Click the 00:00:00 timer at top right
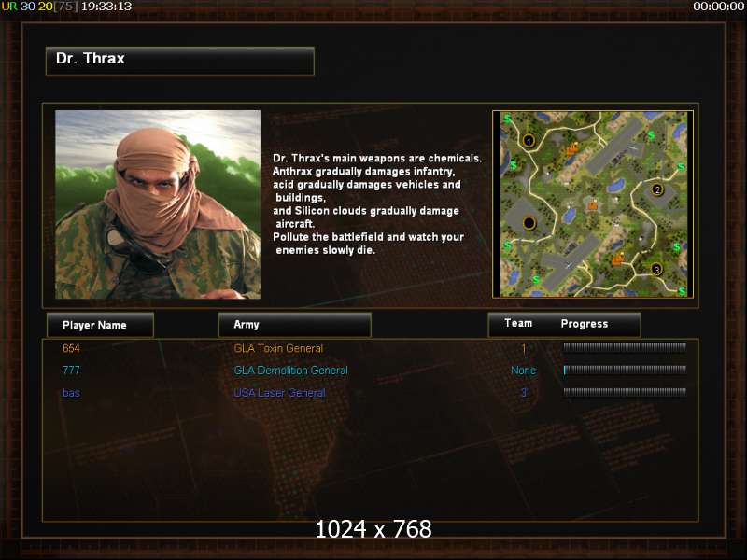747x560 pixels. tap(718, 7)
